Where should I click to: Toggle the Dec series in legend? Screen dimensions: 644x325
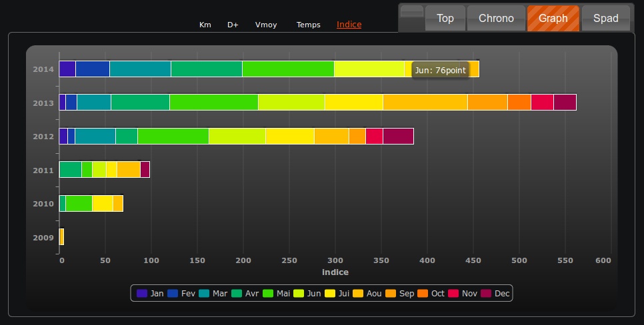[x=495, y=294]
